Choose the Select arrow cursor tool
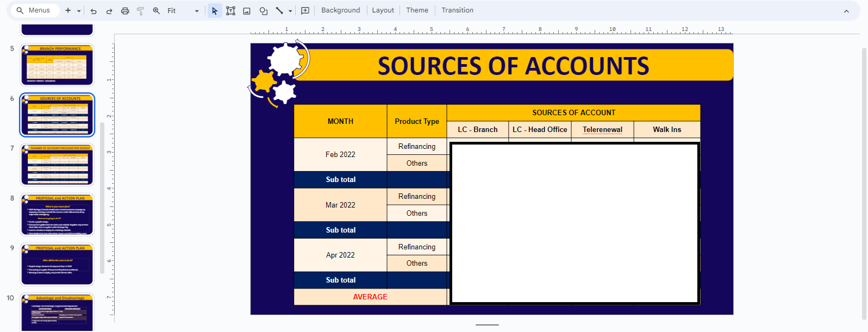 coord(215,11)
